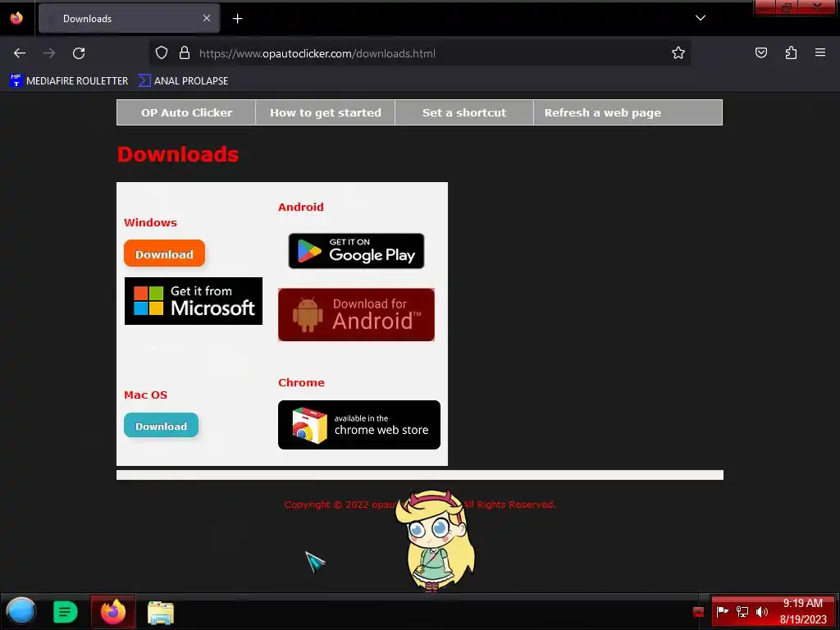Open the Extensions puzzle icon
Screen dimensions: 840x630
(791, 53)
